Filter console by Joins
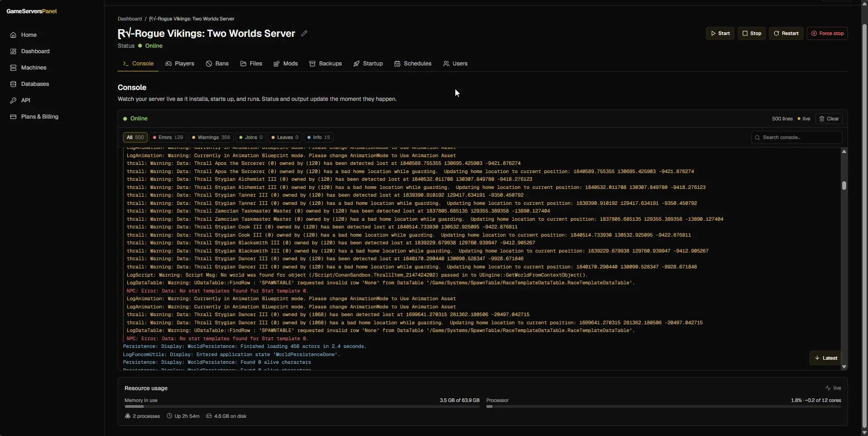 (251, 137)
